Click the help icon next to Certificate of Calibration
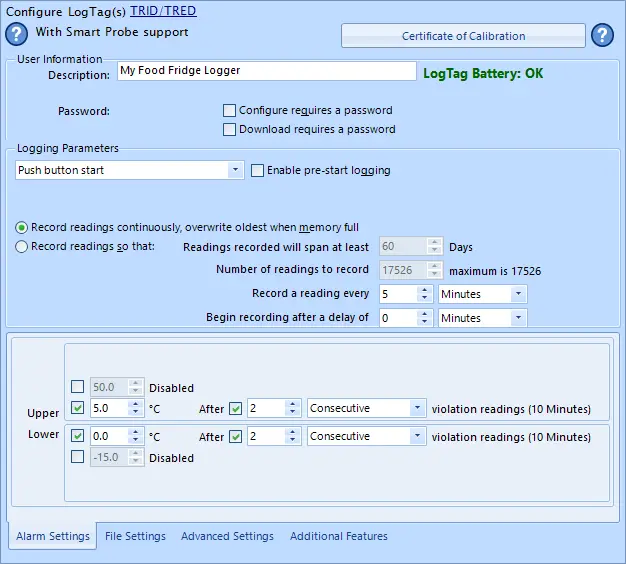 click(x=602, y=36)
